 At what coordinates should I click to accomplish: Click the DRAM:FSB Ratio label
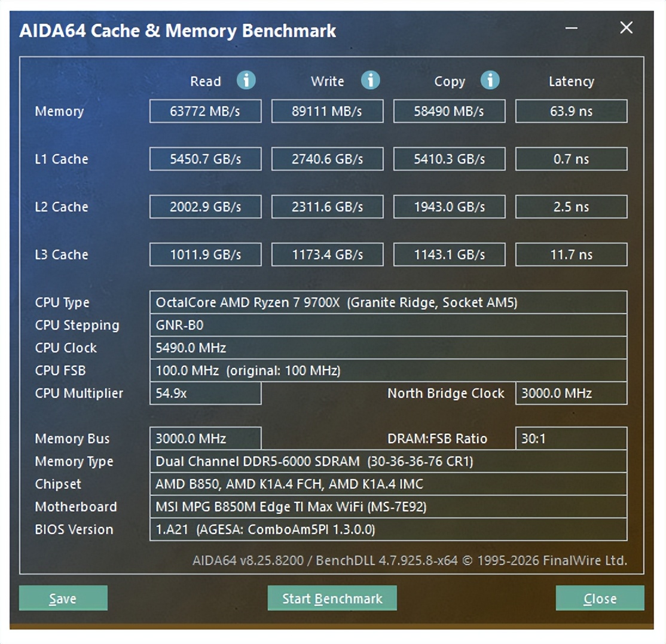pos(438,438)
